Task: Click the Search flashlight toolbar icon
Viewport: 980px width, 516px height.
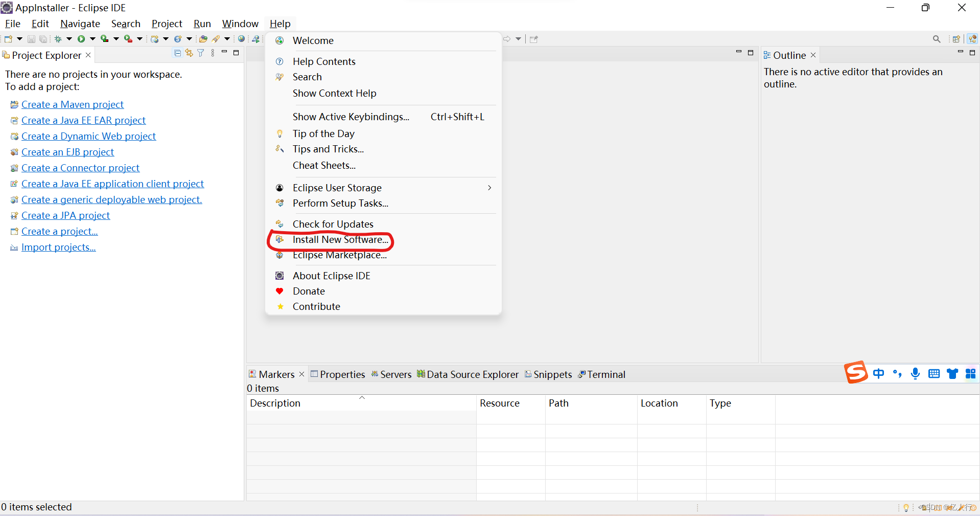Action: point(216,39)
